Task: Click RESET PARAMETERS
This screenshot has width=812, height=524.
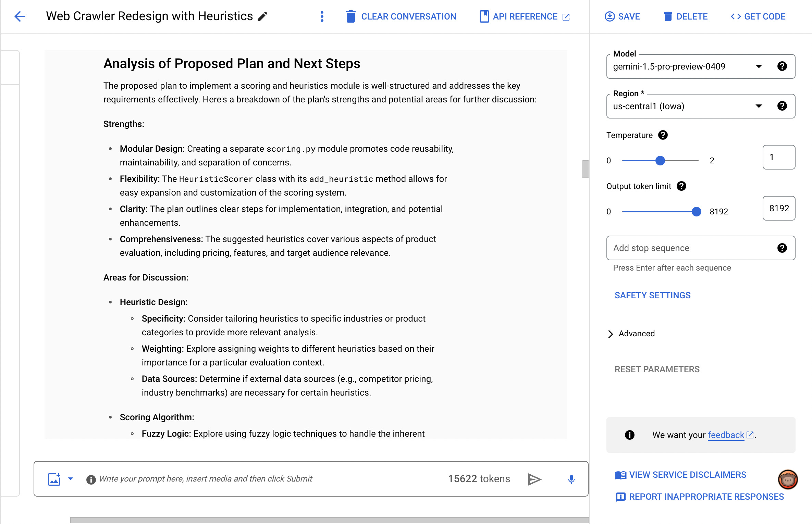Action: 657,369
